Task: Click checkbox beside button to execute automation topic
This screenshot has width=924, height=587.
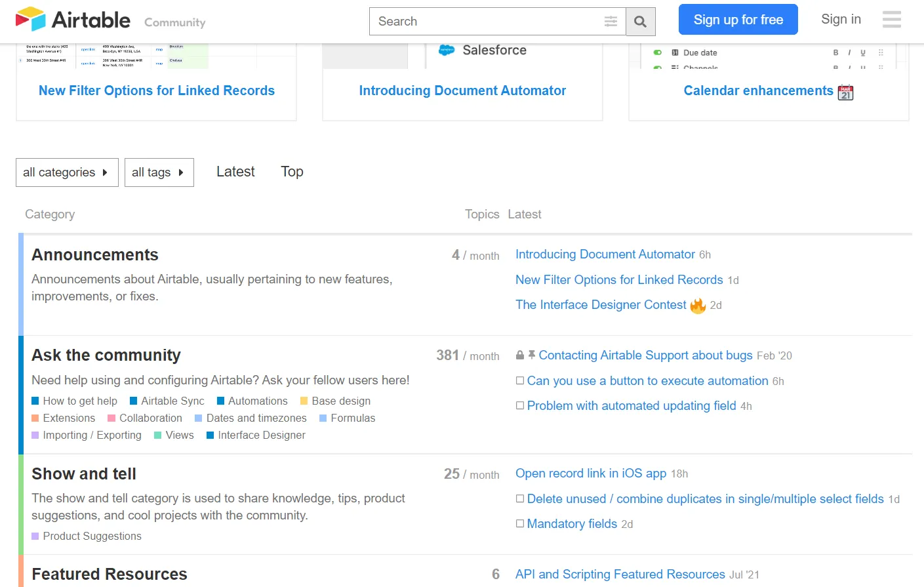Action: [x=520, y=380]
